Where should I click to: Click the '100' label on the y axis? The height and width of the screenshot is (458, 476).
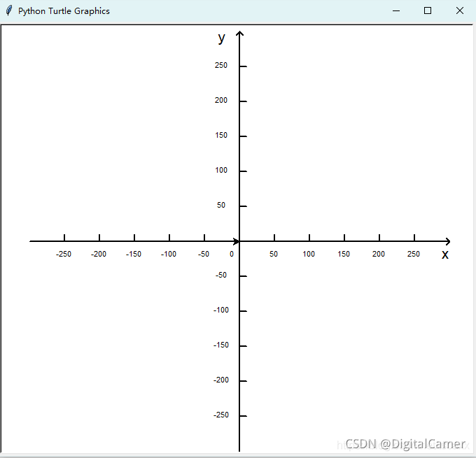click(x=221, y=170)
